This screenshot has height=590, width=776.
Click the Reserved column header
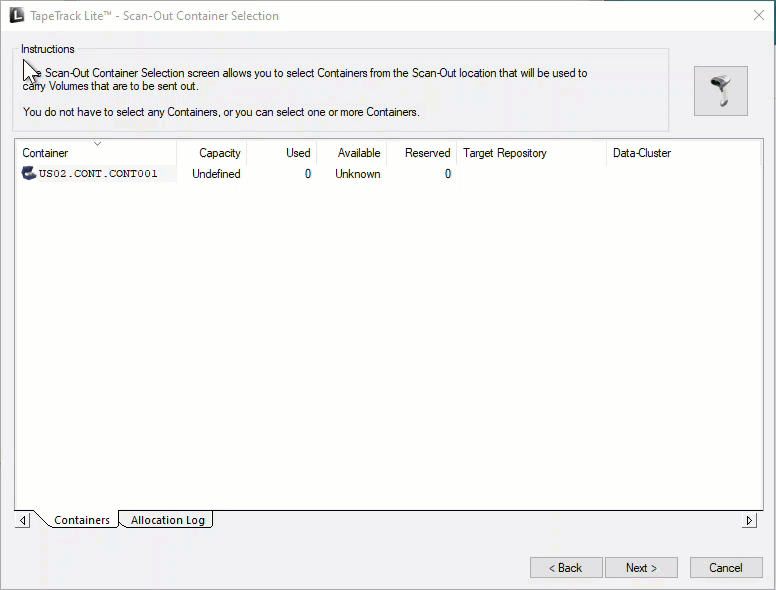(x=422, y=153)
